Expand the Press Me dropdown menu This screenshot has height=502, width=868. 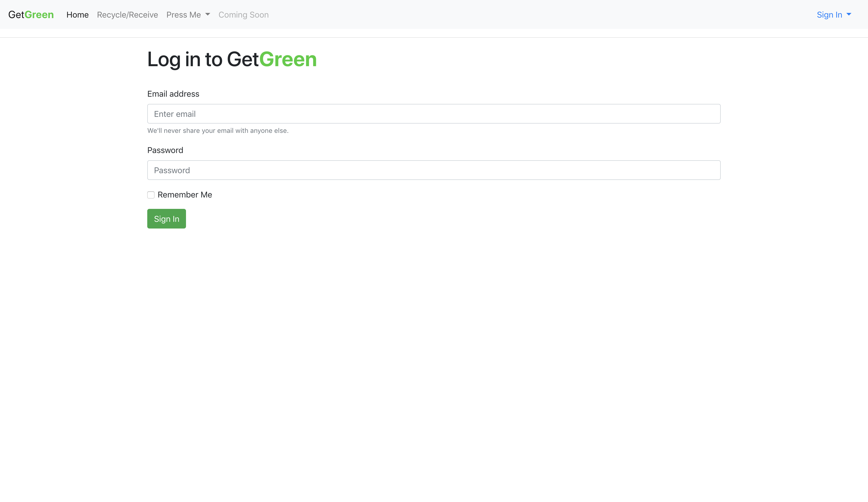click(x=184, y=15)
